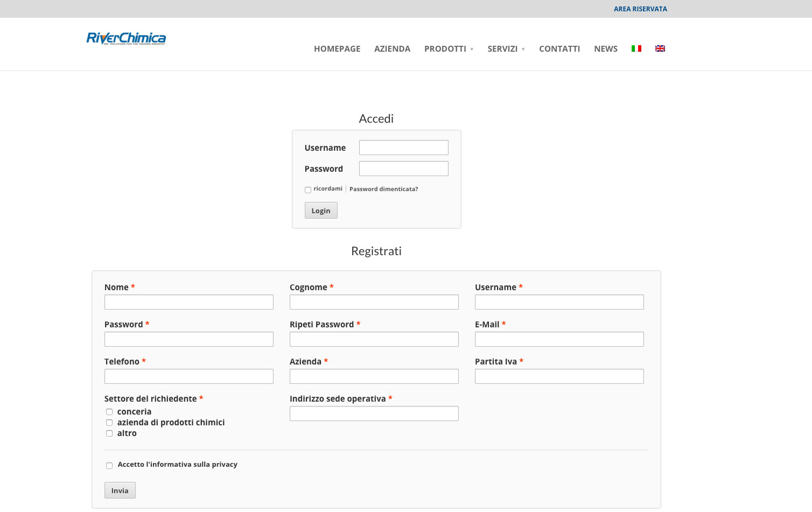Open the News page
This screenshot has height=512, width=812.
point(606,48)
